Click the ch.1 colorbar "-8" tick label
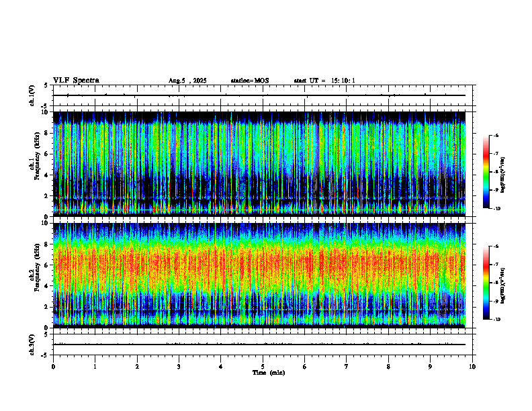Image resolution: width=532 pixels, height=411 pixels. [x=496, y=172]
